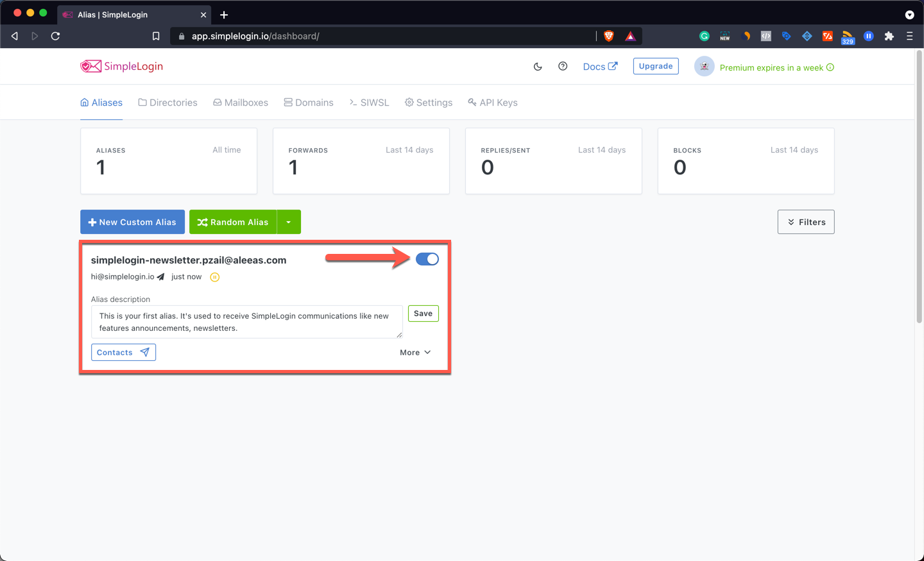Click the blue tag extension icon
924x561 pixels.
click(x=787, y=36)
